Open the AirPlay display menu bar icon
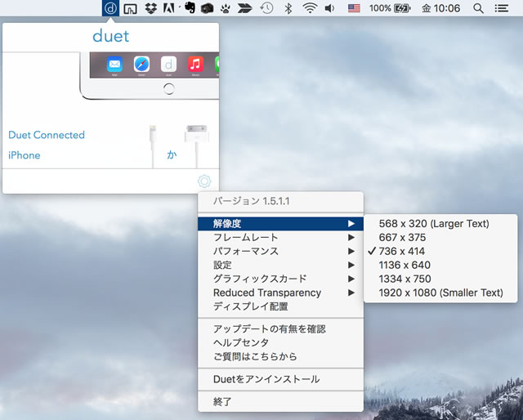Image resolution: width=523 pixels, height=420 pixels. pos(130,8)
